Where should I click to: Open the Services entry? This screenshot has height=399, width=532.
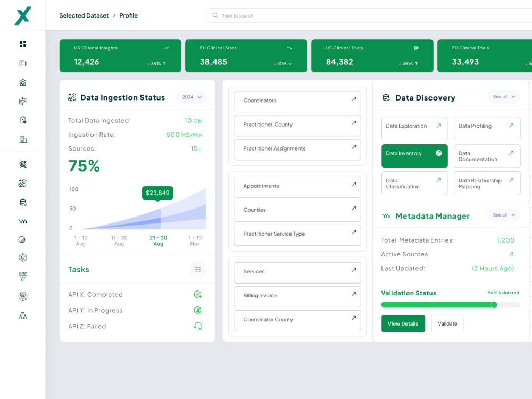click(297, 273)
